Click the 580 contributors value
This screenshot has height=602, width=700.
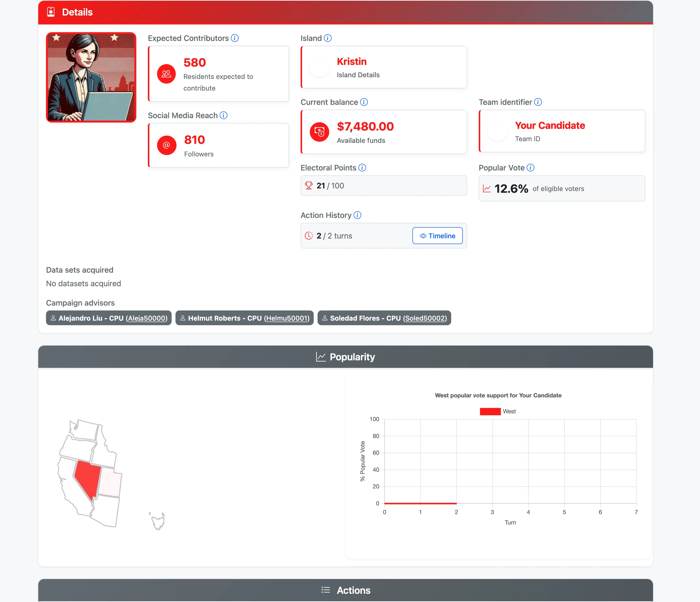pos(195,62)
